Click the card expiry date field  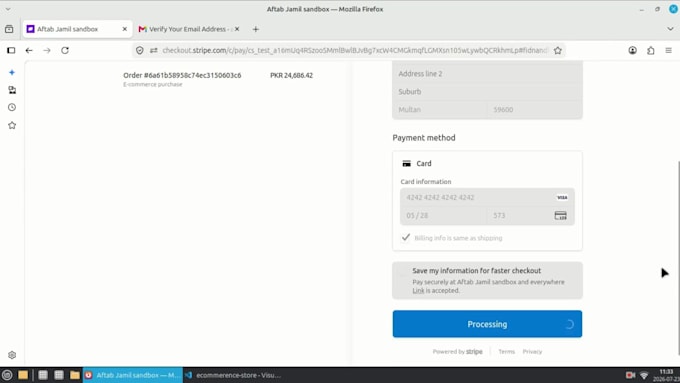(443, 216)
